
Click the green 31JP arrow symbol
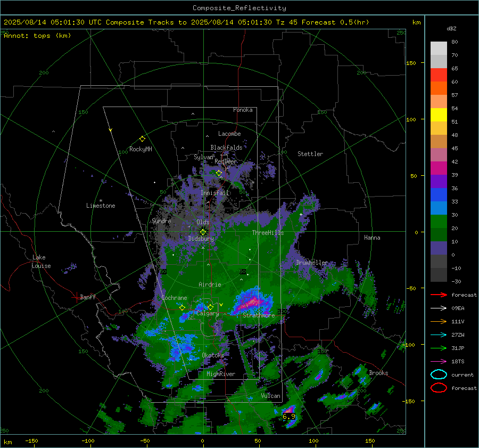coord(439,348)
